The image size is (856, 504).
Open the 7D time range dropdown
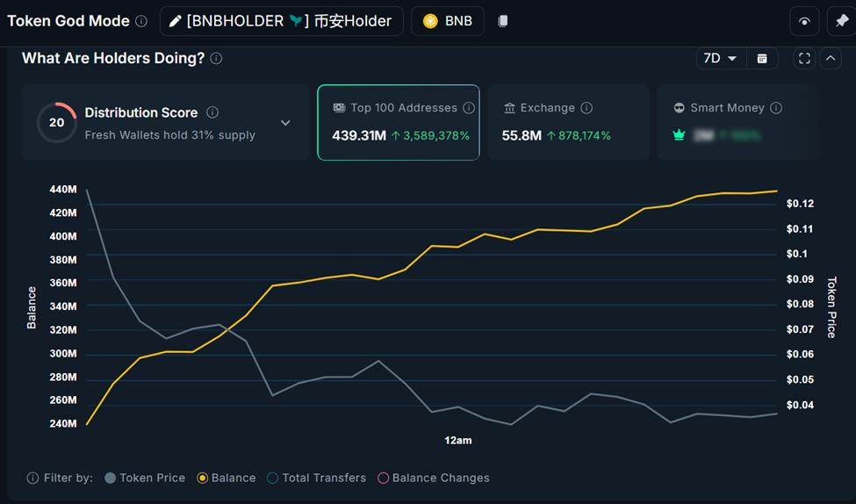[721, 58]
